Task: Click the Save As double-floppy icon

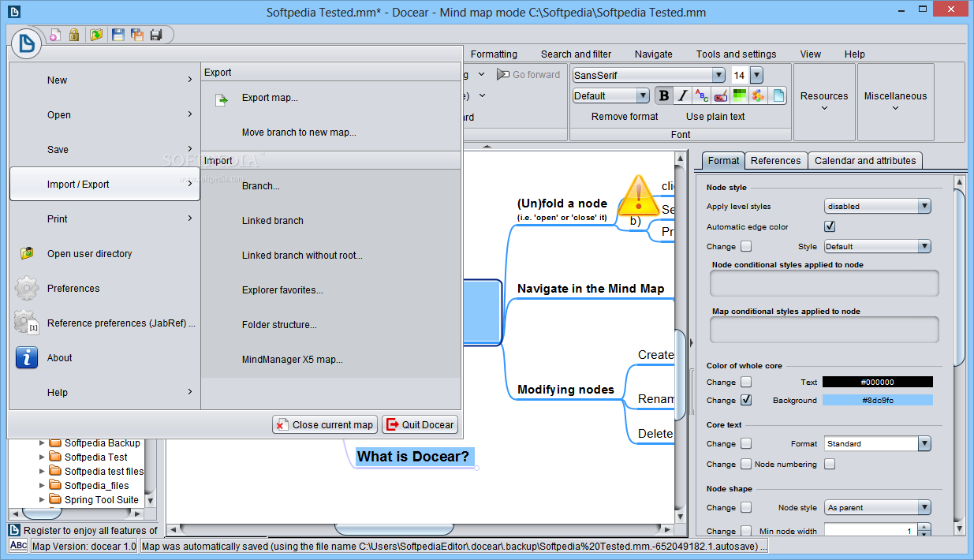Action: point(137,35)
